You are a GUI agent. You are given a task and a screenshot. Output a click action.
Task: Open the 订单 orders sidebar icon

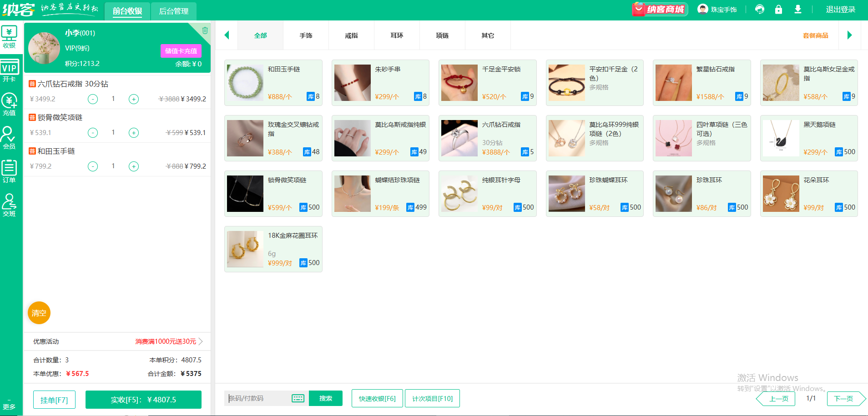click(x=9, y=171)
